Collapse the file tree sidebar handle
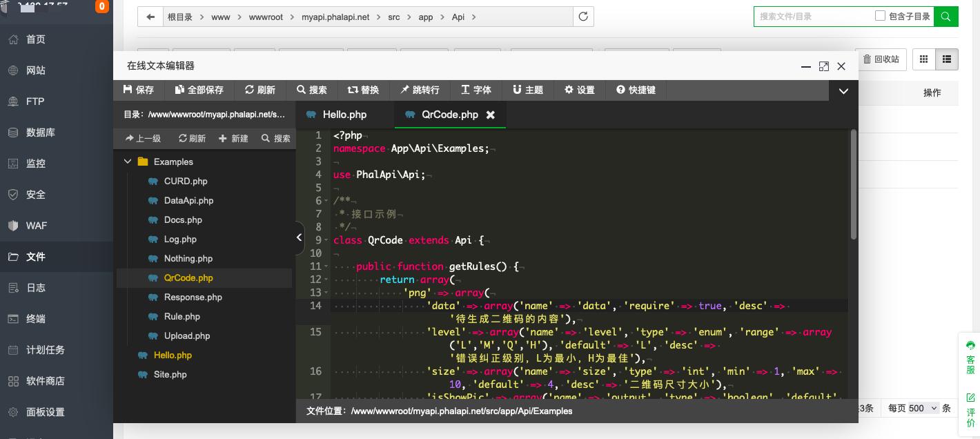 [300, 237]
